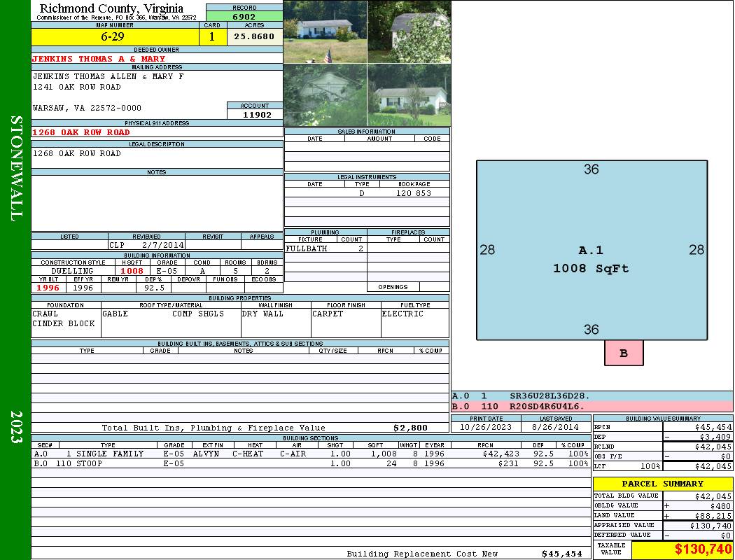
Task: Click the yellow Parcel Summary header
Action: [x=662, y=484]
